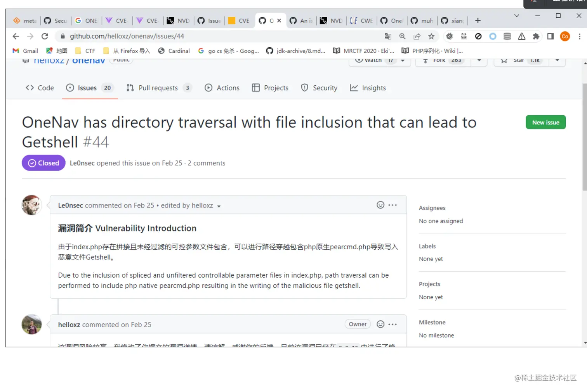This screenshot has height=392, width=587.
Task: Click the Owner badge on helloxz's comment
Action: [358, 324]
